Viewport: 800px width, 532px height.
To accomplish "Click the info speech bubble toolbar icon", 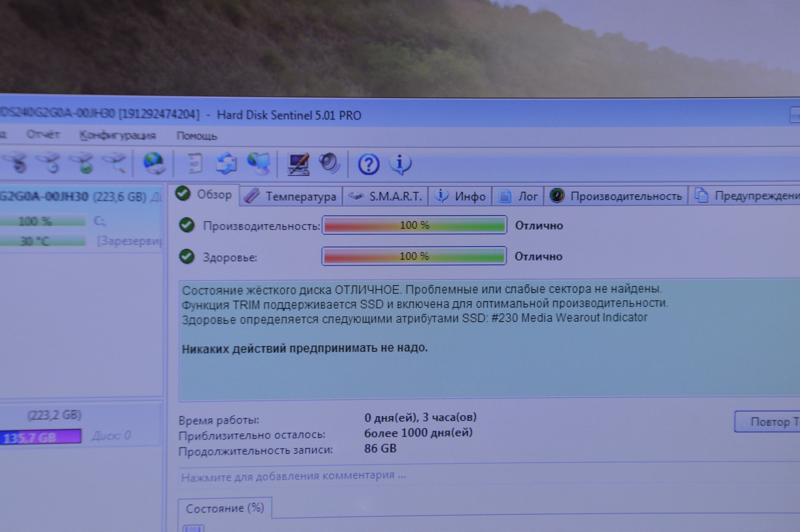I will coord(400,164).
